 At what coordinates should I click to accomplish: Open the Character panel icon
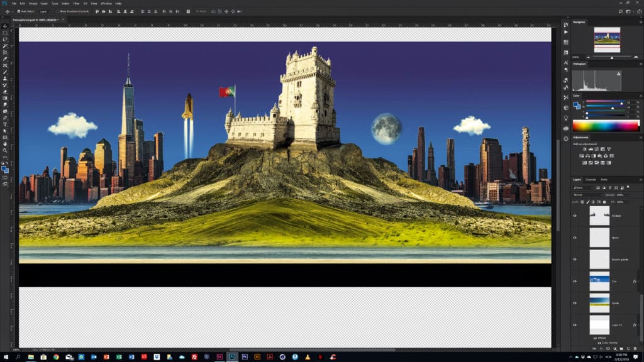point(566,63)
